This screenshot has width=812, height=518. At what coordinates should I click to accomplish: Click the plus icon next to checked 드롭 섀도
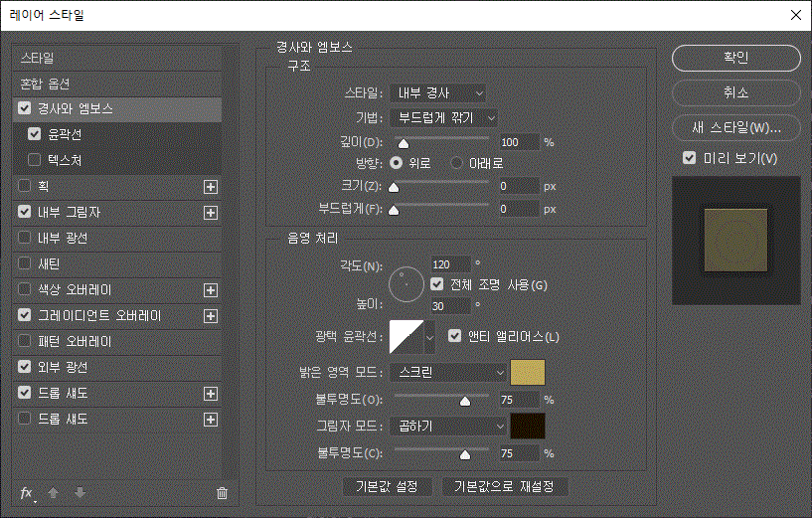pyautogui.click(x=211, y=394)
